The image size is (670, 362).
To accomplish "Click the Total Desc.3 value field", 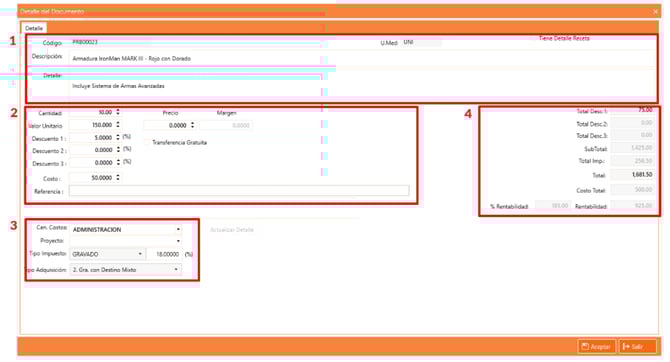I will [x=632, y=135].
